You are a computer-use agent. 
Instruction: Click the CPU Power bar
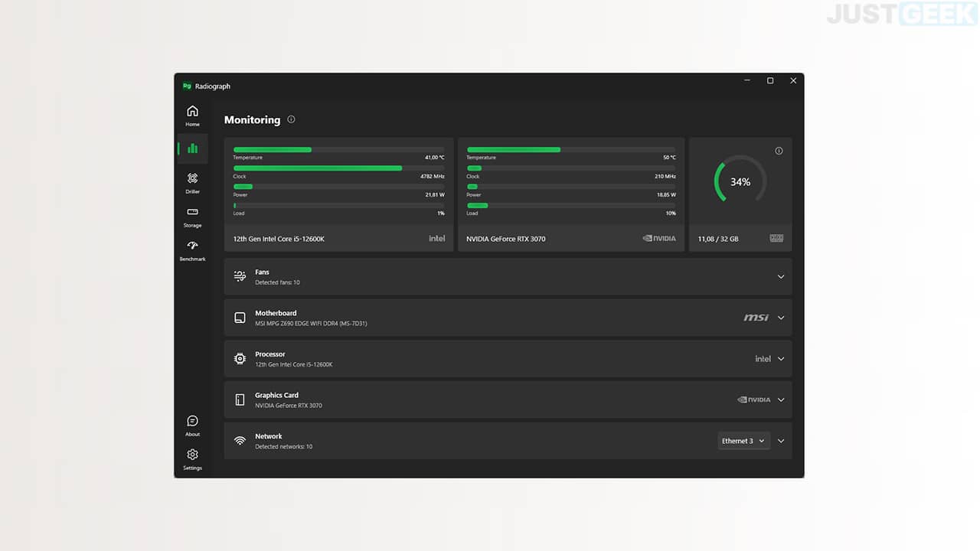(x=338, y=187)
